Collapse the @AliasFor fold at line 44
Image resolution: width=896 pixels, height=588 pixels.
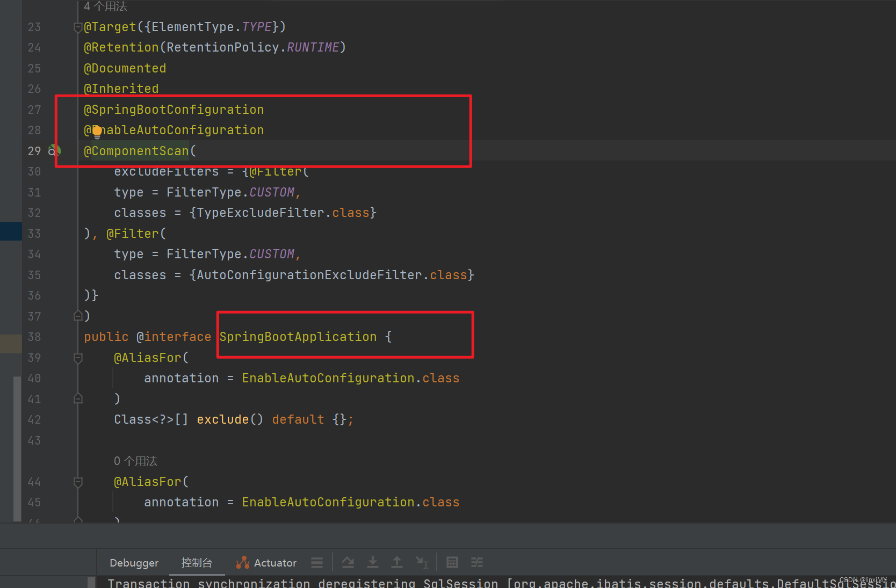(x=78, y=482)
